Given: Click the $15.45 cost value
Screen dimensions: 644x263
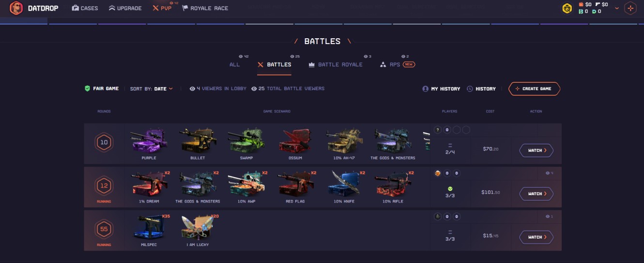Looking at the screenshot, I should point(491,236).
